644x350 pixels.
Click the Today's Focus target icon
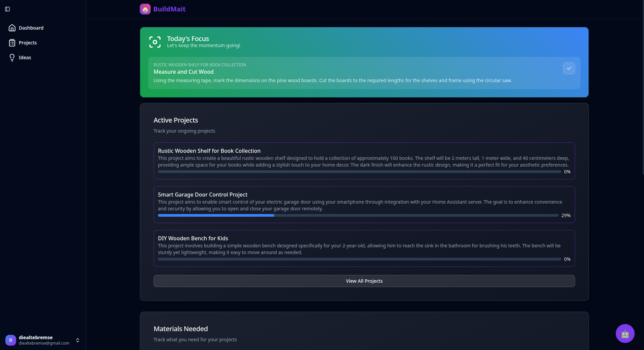155,42
